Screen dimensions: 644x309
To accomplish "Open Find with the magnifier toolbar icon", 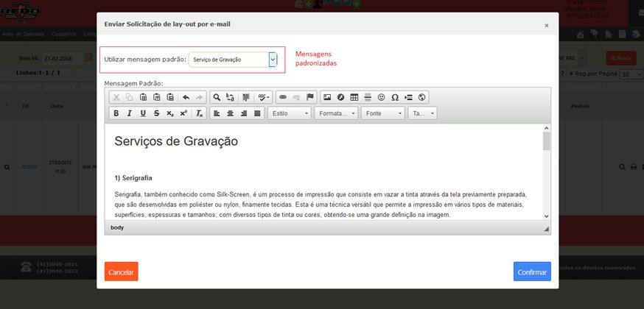I will point(217,97).
